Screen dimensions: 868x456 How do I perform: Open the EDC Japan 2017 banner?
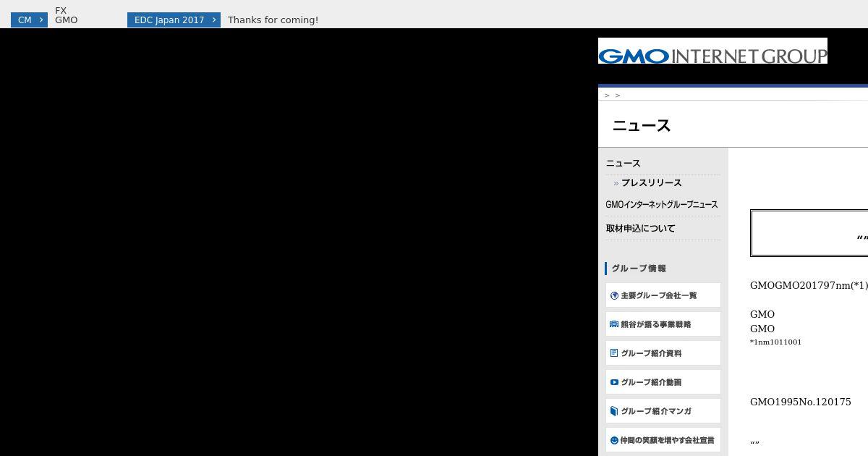[x=174, y=20]
